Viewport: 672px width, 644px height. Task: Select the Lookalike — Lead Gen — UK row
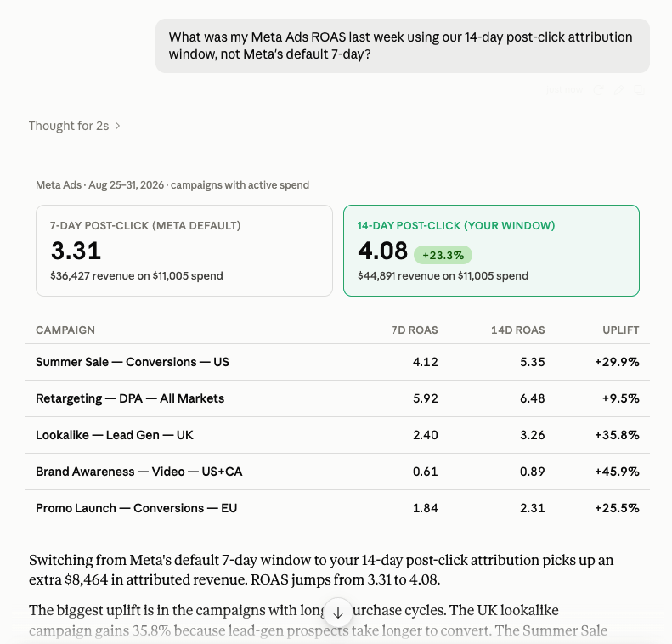tap(338, 435)
